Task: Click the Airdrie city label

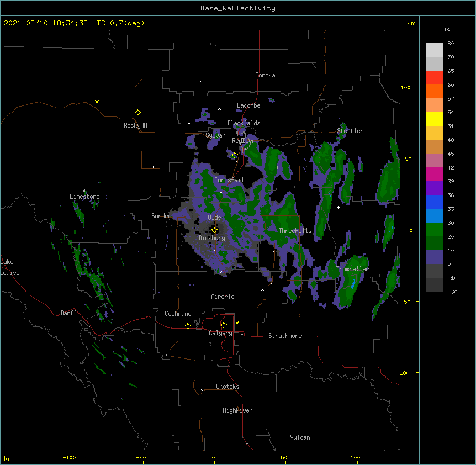Action: pos(223,297)
